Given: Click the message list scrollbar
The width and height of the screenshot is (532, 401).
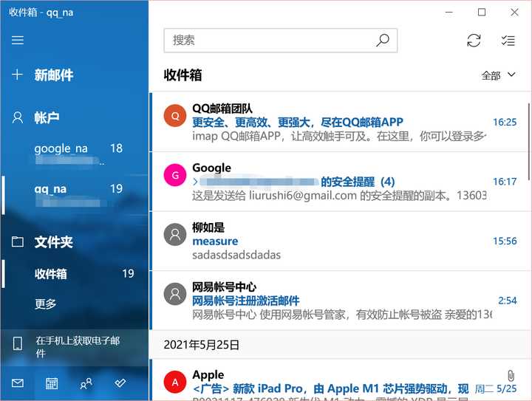Looking at the screenshot, I should pyautogui.click(x=530, y=142).
